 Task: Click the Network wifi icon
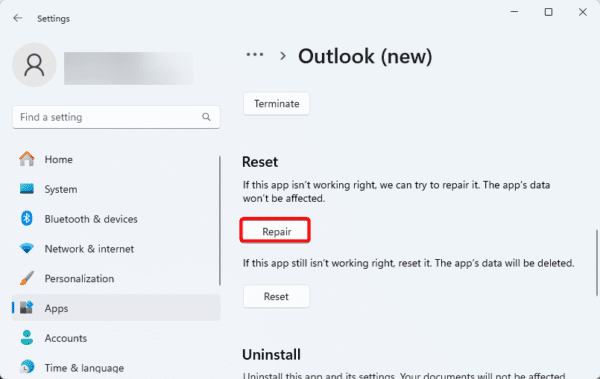[27, 248]
